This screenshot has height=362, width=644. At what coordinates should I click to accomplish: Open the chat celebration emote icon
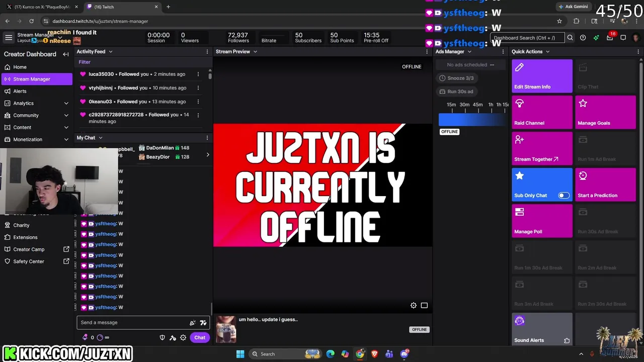(192, 323)
